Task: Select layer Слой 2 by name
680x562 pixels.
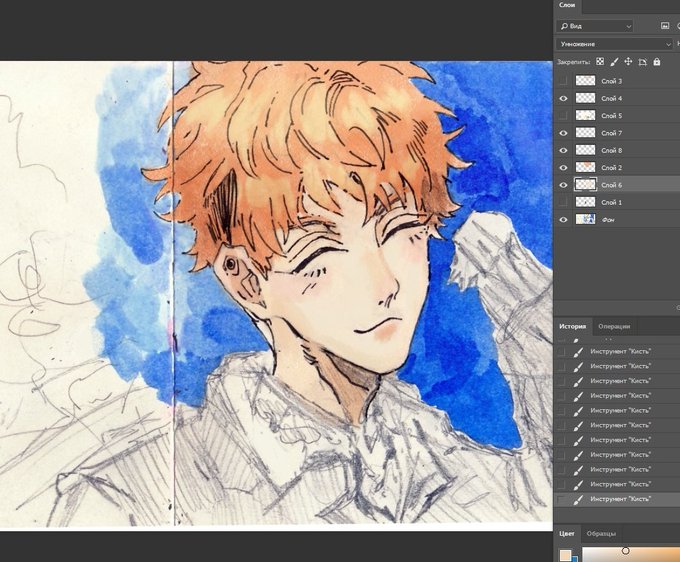Action: (611, 168)
